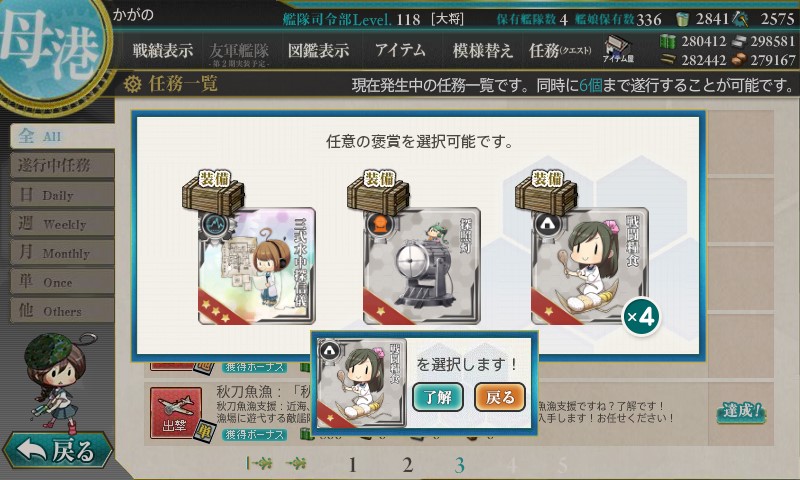Filter quests by Daily
This screenshot has height=480, width=800.
point(62,194)
